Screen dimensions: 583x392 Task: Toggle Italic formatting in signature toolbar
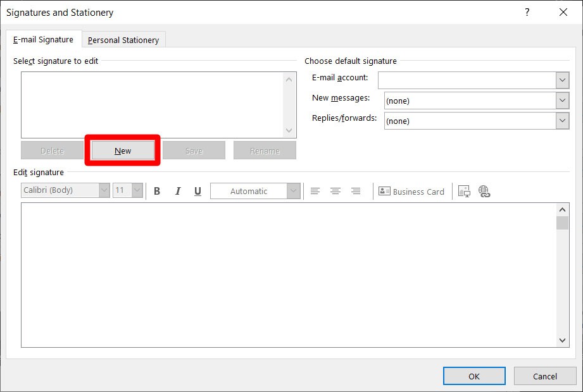click(x=178, y=191)
